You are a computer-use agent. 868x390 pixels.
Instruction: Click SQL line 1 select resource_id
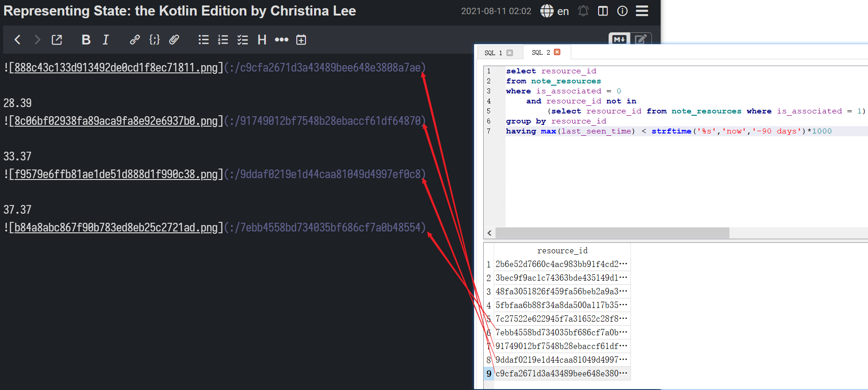point(551,71)
